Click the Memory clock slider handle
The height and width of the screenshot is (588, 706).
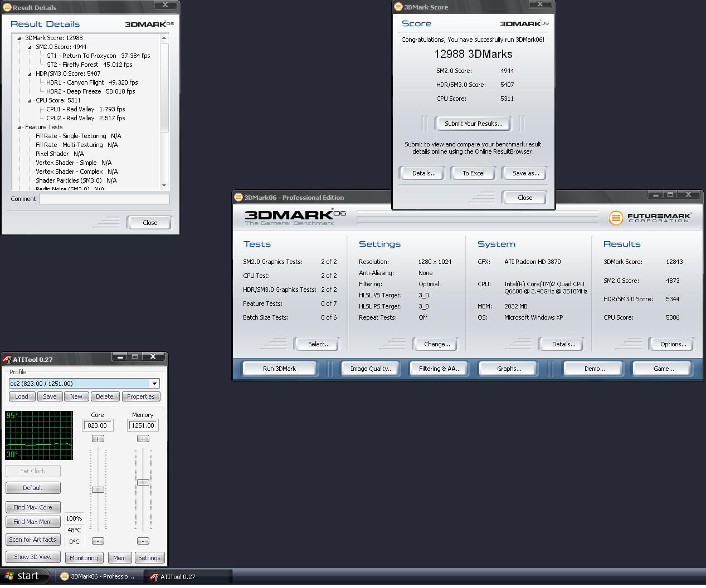(143, 482)
